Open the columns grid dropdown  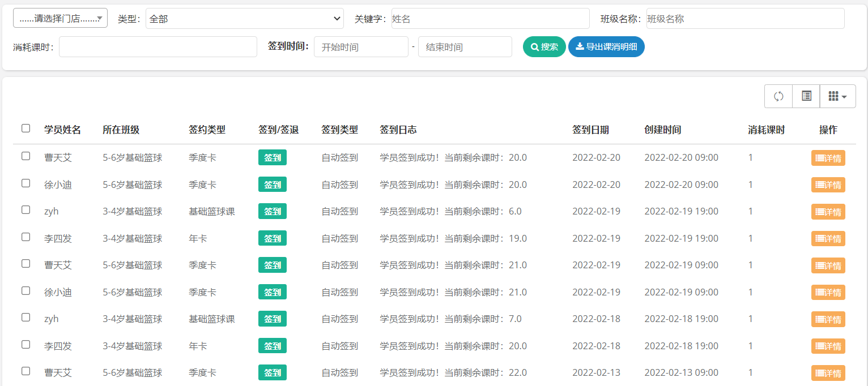coord(837,96)
